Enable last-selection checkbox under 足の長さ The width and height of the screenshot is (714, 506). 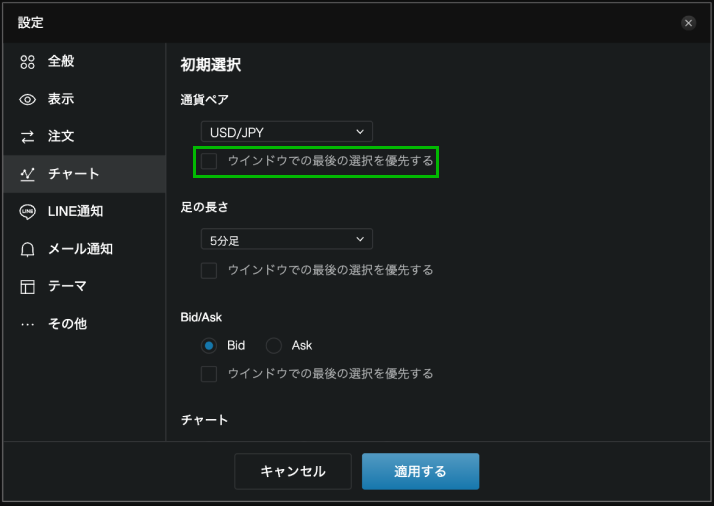[209, 270]
